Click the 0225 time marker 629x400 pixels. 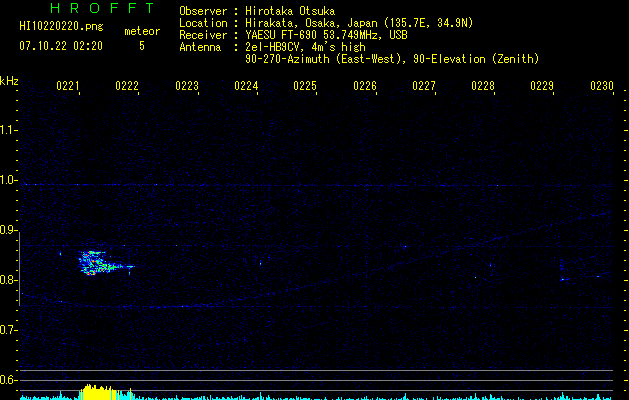305,86
